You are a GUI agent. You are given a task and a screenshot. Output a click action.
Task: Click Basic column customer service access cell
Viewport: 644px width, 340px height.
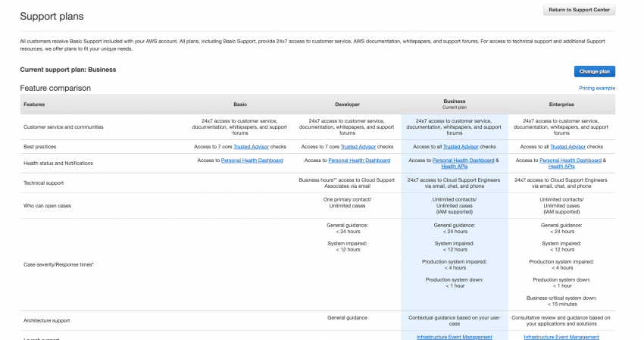(x=240, y=127)
